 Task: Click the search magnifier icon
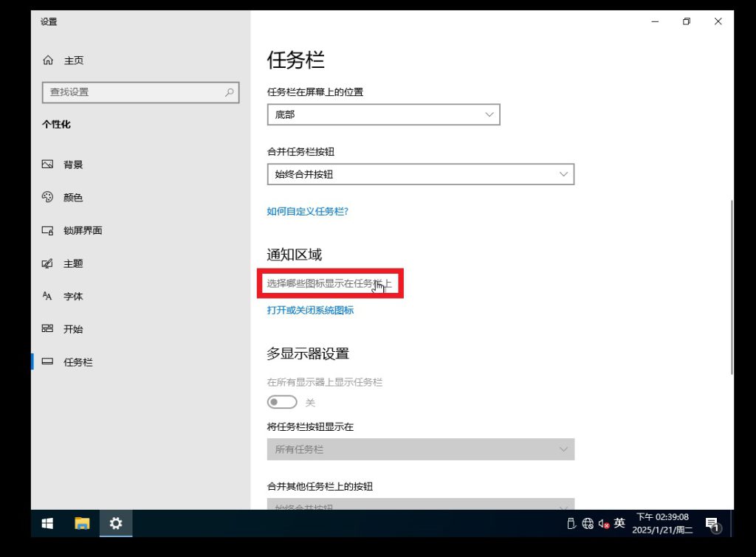pos(230,92)
